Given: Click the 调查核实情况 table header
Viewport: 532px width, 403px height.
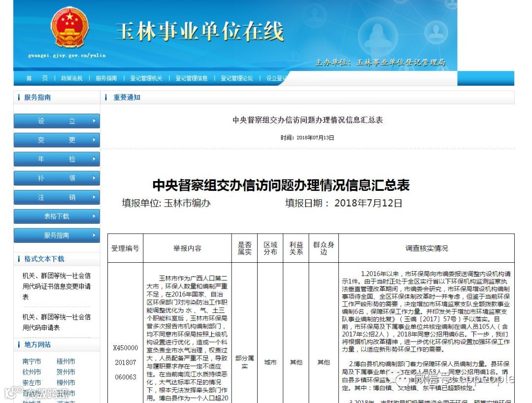Looking at the screenshot, I should [427, 248].
